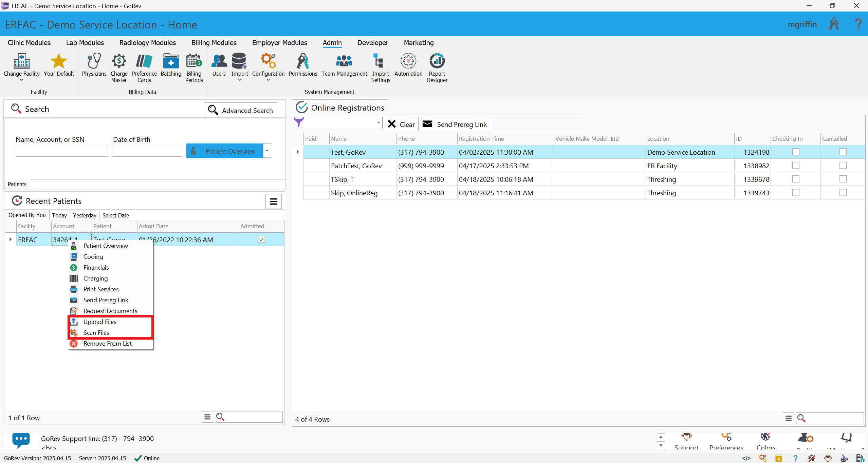
Task: Click the crossed-out bug status bar icon
Action: (x=812, y=458)
